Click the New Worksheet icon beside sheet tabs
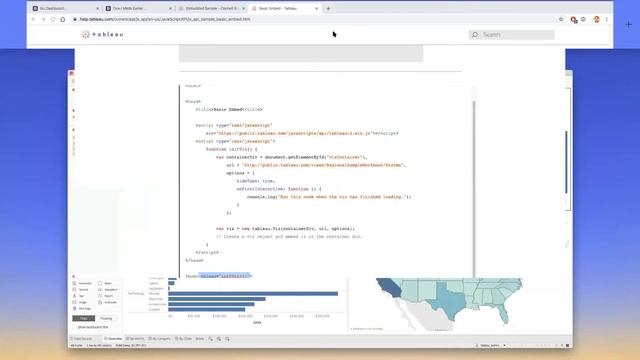This screenshot has width=640, height=360. click(x=211, y=339)
